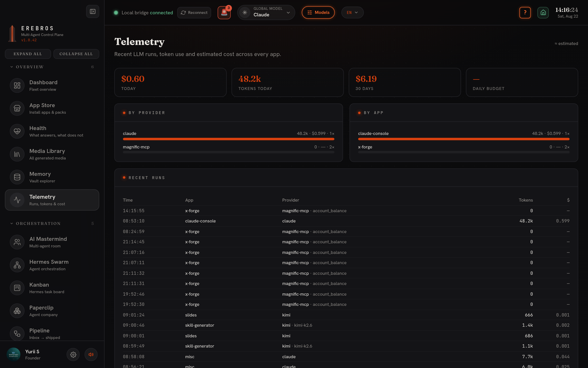Open the Health menu item
588x368 pixels.
[52, 131]
